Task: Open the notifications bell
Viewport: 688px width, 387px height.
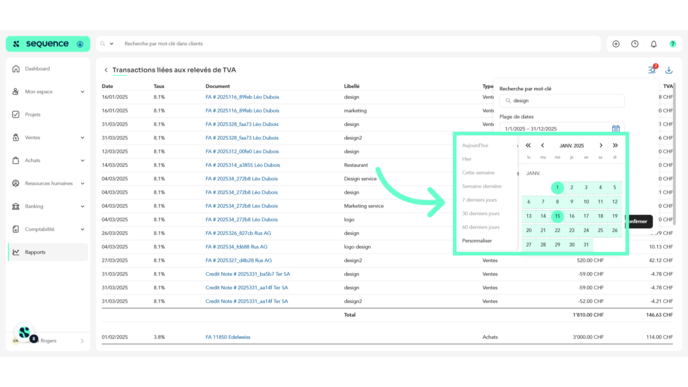Action: coord(654,44)
